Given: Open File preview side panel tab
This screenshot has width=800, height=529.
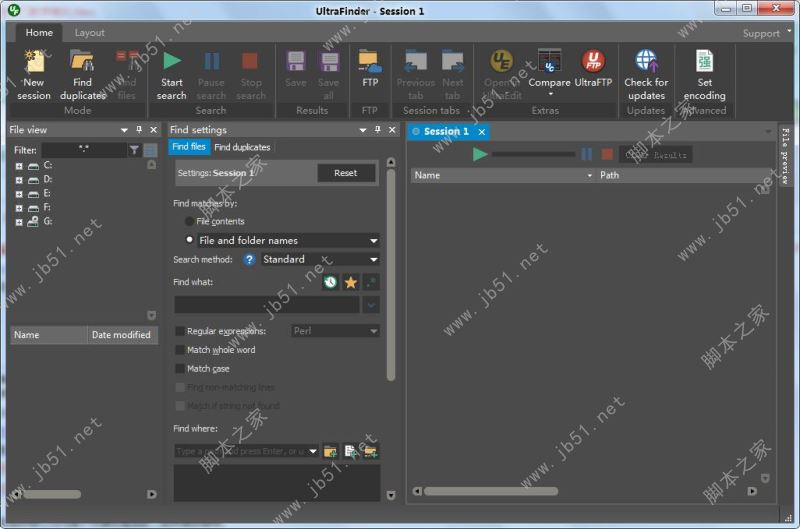Looking at the screenshot, I should click(785, 156).
